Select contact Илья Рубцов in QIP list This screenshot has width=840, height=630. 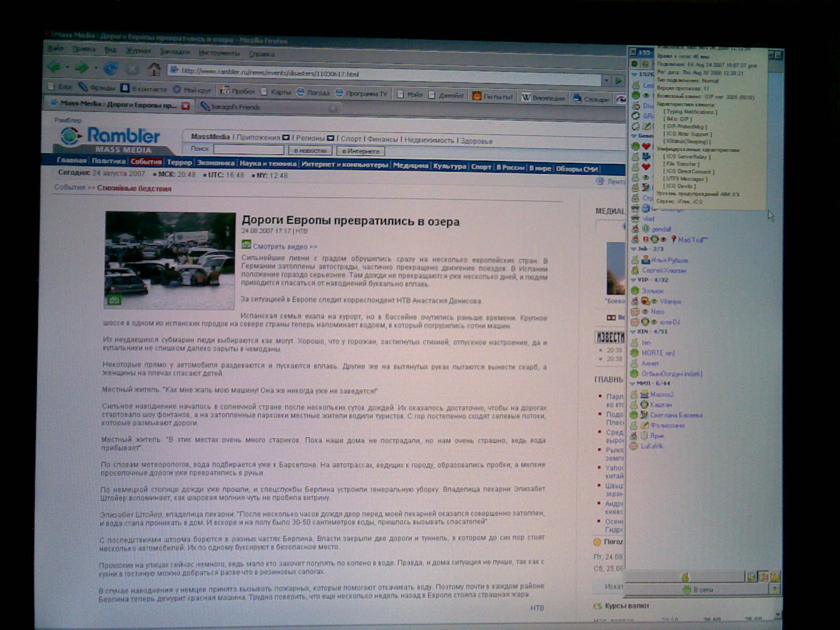tap(669, 260)
